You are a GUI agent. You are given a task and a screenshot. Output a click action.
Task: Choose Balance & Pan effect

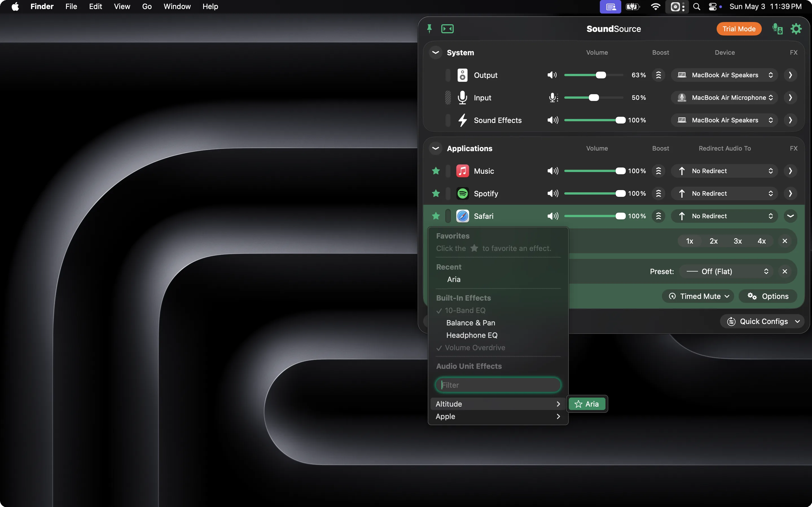coord(498,323)
